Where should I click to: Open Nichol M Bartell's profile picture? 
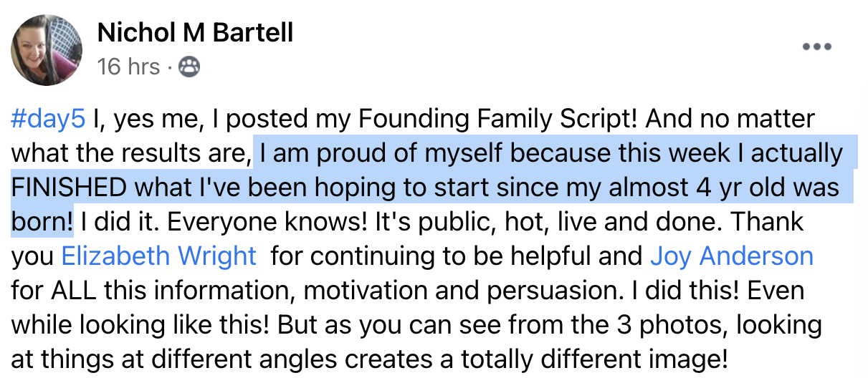coord(46,51)
